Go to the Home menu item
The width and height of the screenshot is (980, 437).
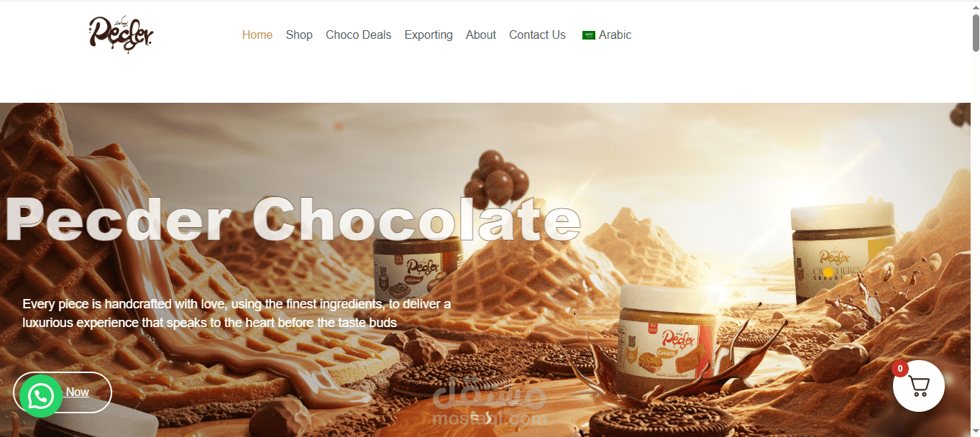pos(257,34)
